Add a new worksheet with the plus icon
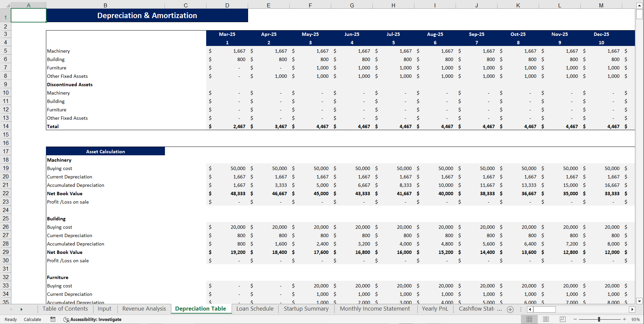 pos(510,310)
